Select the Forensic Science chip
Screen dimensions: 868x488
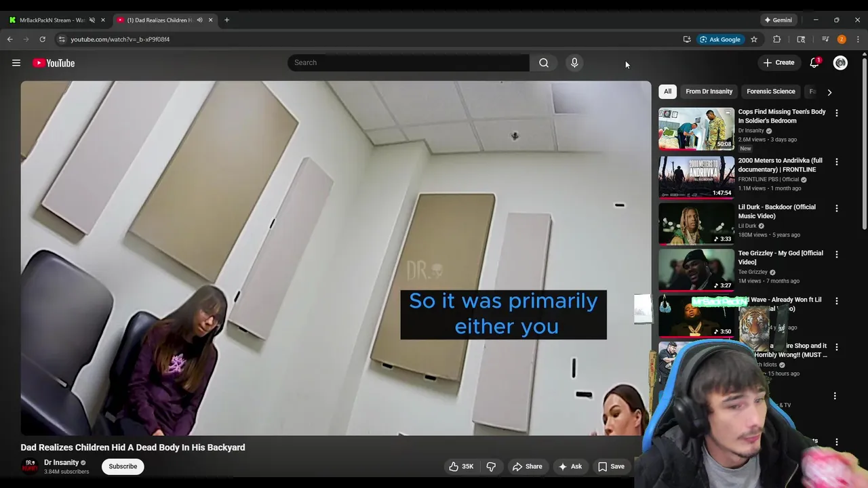[x=771, y=91]
